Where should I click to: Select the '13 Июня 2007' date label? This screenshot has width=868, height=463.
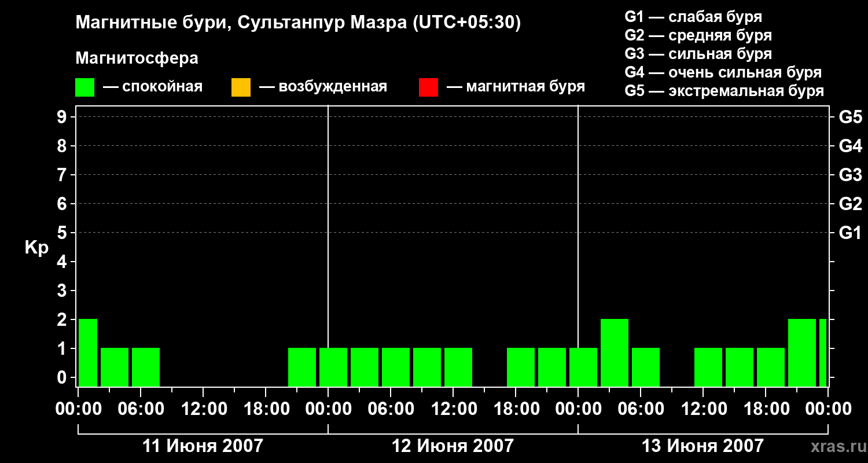(703, 446)
